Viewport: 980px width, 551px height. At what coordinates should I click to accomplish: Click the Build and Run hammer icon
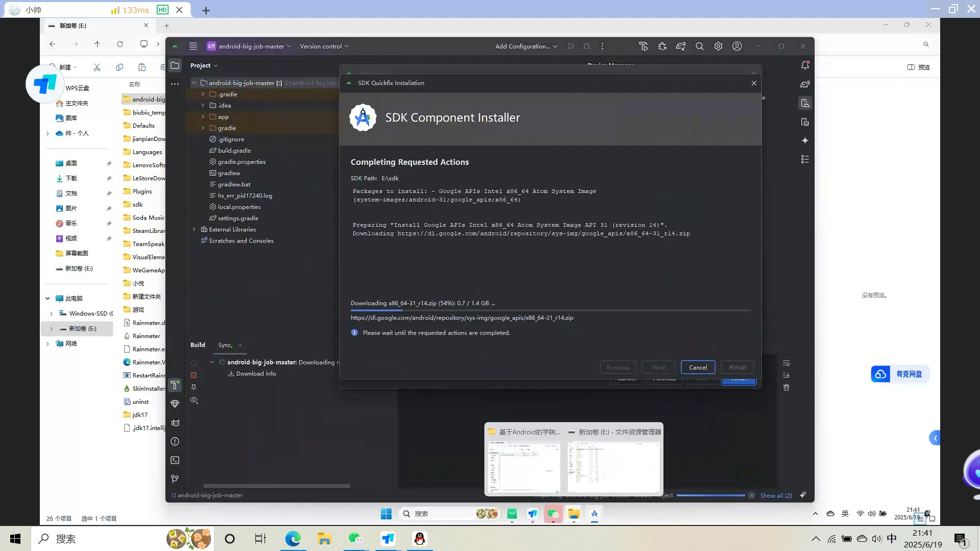tap(643, 46)
